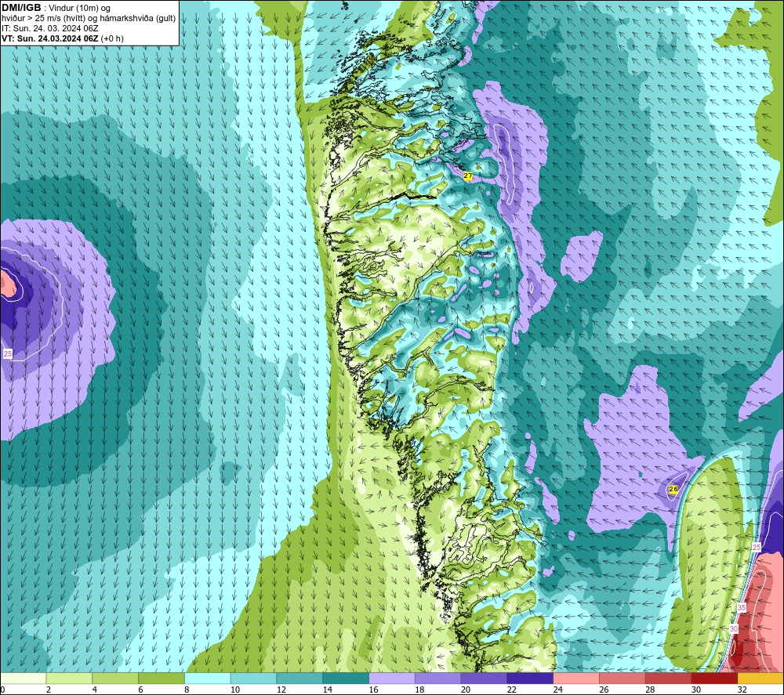Screen dimensions: 784x695
Task: Select the 8–10 m/s light cyan legend swatch
Action: click(x=208, y=678)
